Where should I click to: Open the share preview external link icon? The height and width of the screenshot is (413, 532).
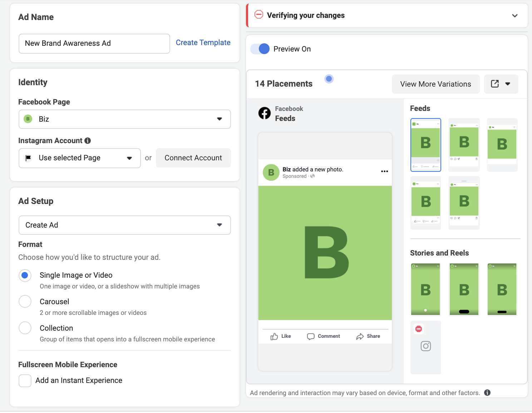[495, 84]
